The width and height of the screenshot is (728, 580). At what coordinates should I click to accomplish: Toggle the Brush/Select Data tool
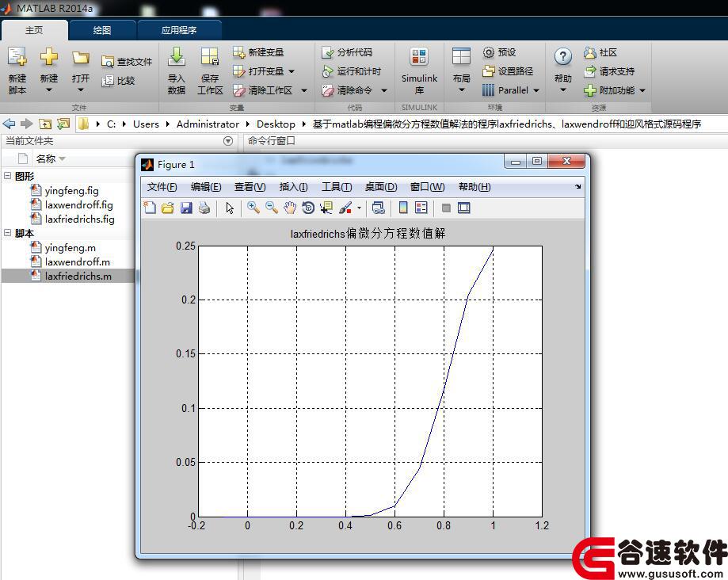pos(345,208)
